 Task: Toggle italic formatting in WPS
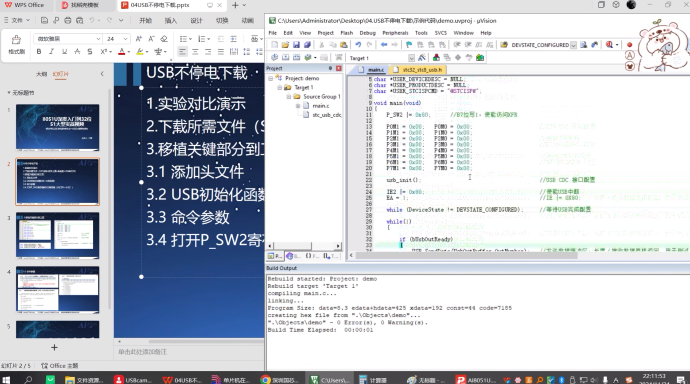(51, 52)
